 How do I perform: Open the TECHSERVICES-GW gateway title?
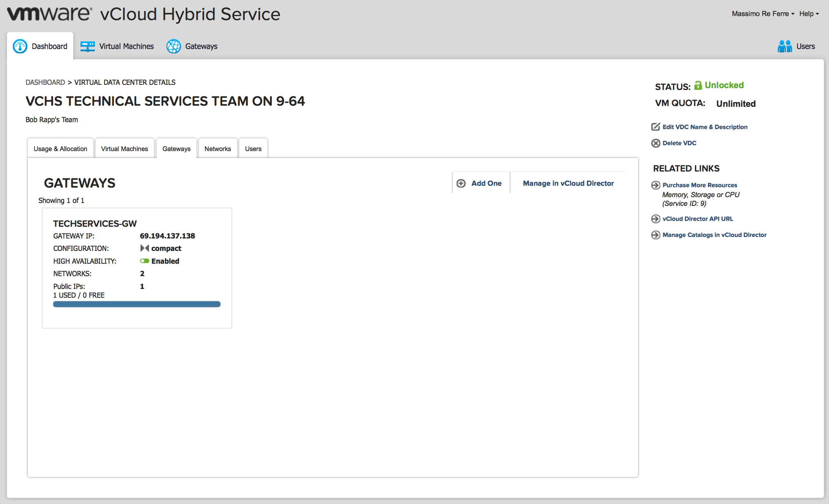[x=95, y=223]
